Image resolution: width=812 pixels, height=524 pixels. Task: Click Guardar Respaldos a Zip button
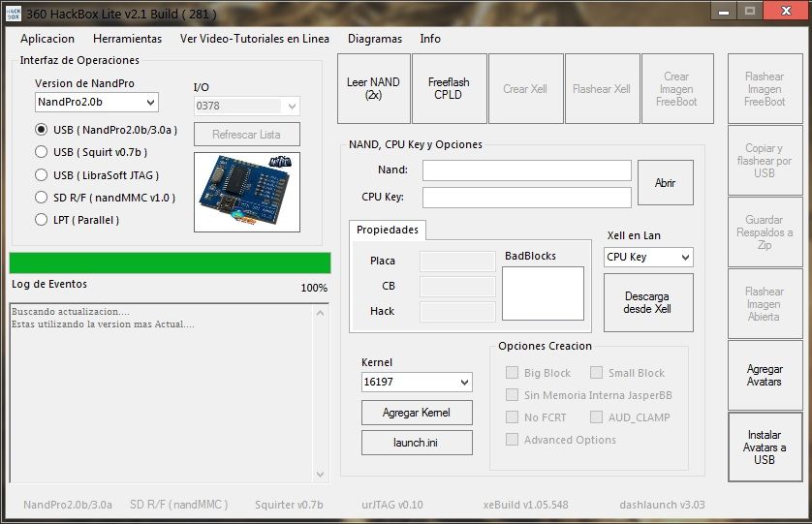coord(765,231)
